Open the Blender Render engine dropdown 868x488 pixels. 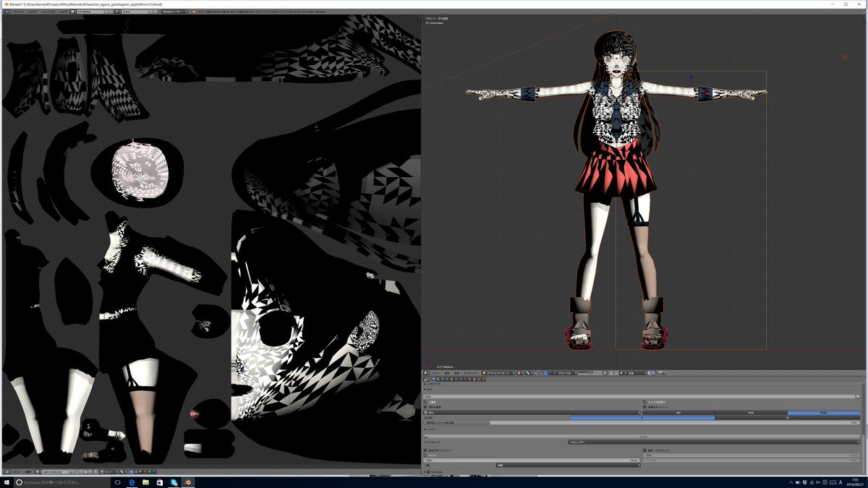(x=175, y=12)
